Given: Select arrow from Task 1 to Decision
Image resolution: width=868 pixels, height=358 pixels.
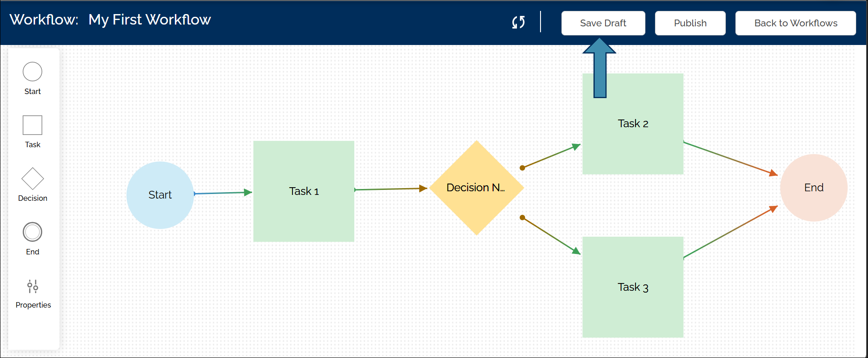Looking at the screenshot, I should click(x=391, y=189).
